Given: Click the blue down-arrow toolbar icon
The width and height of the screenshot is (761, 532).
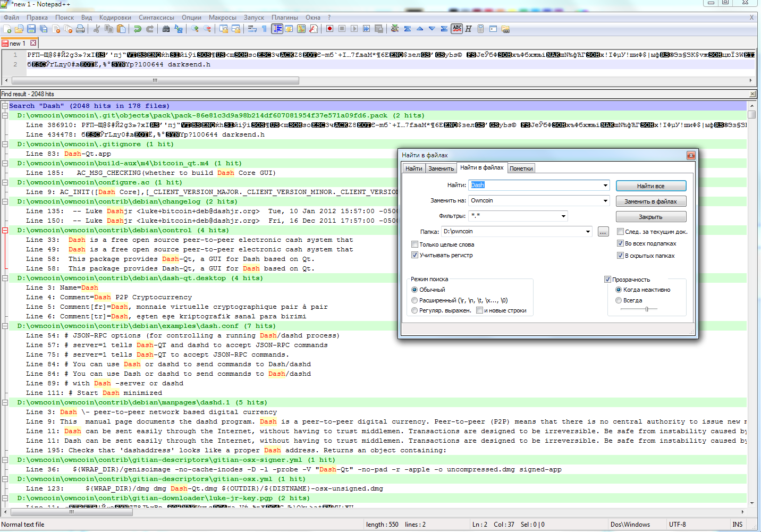Looking at the screenshot, I should (432, 29).
